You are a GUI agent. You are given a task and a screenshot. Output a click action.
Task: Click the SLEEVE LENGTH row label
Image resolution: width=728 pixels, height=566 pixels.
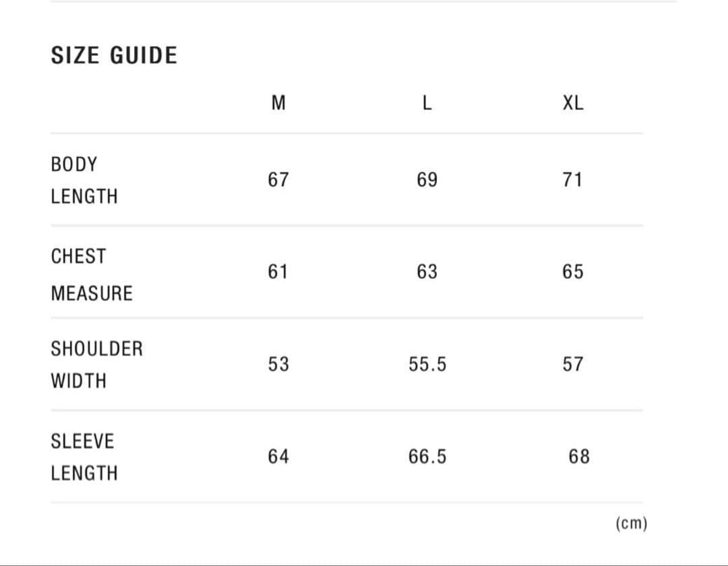(84, 457)
